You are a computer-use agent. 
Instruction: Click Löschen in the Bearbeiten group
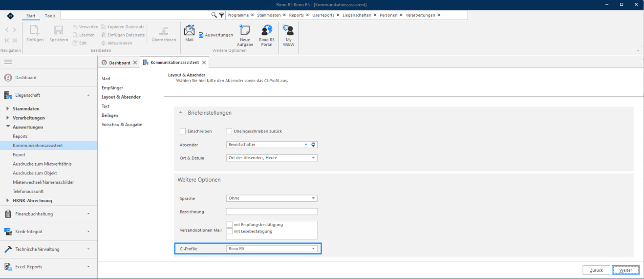point(83,35)
